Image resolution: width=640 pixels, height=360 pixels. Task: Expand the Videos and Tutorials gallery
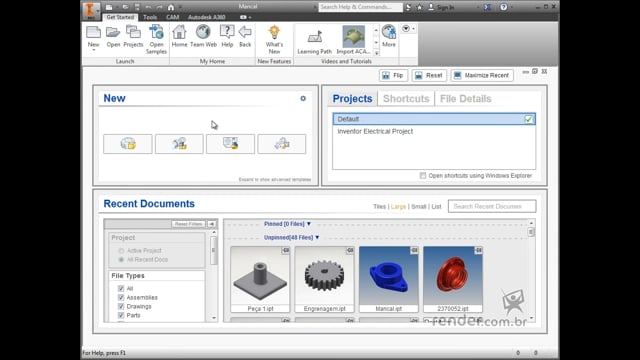[376, 53]
